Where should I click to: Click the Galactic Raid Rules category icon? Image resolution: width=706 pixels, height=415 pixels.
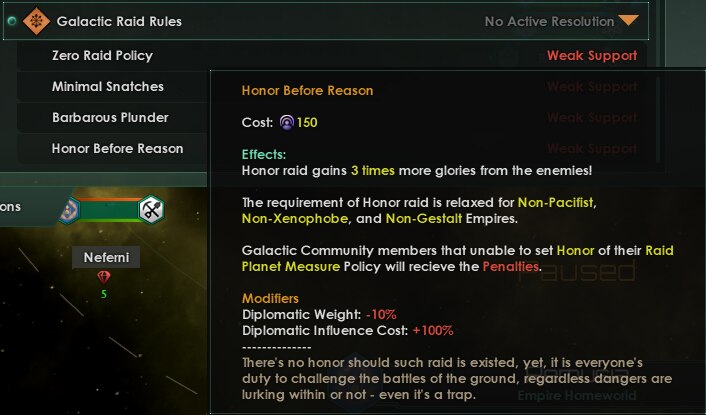(x=37, y=20)
